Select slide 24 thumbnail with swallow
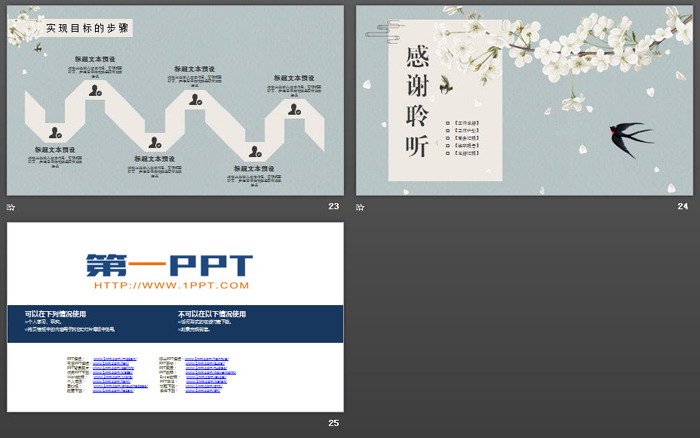The height and width of the screenshot is (438, 700). [524, 100]
